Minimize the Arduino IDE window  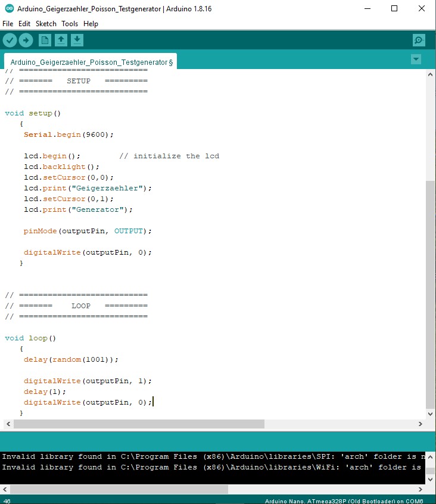[368, 9]
